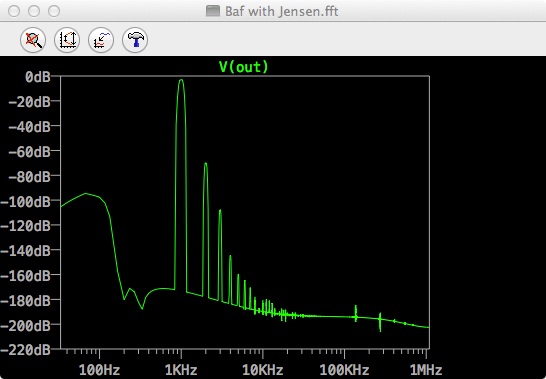The image size is (546, 379).
Task: Click the 1MHz horizontal axis label
Action: [426, 370]
